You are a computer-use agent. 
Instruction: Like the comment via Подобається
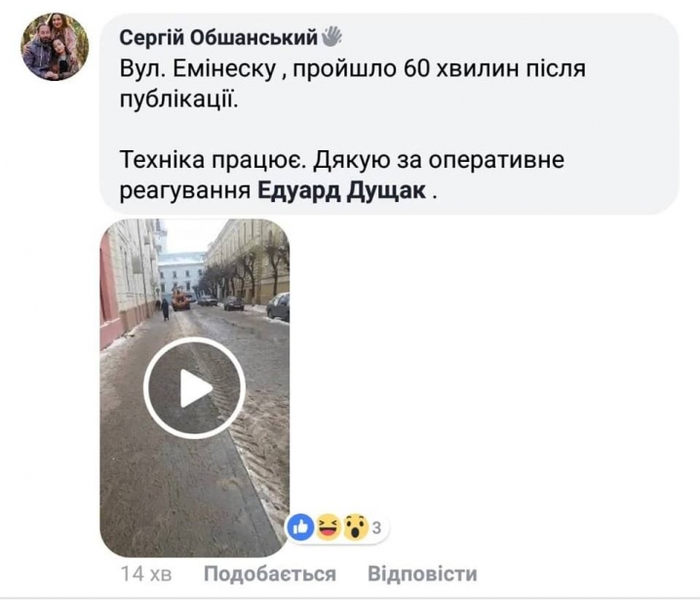270,575
